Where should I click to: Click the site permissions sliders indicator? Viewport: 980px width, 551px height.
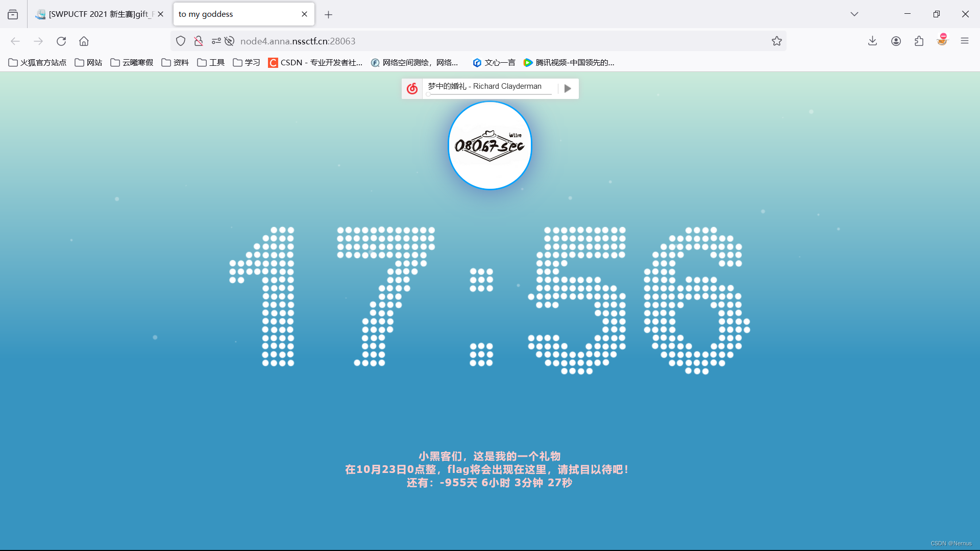click(x=216, y=41)
